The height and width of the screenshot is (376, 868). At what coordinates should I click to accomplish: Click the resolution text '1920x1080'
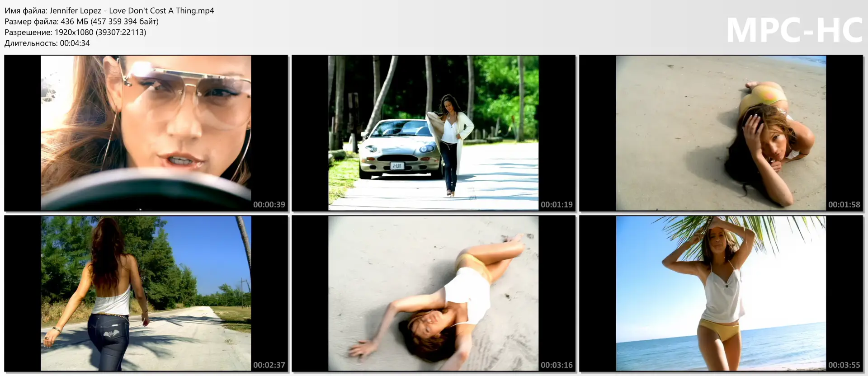click(x=74, y=32)
